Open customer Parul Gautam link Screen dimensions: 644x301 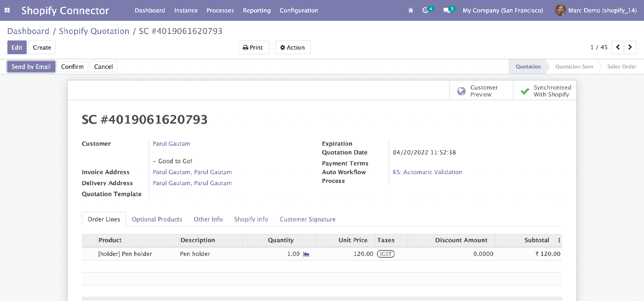[x=172, y=144]
